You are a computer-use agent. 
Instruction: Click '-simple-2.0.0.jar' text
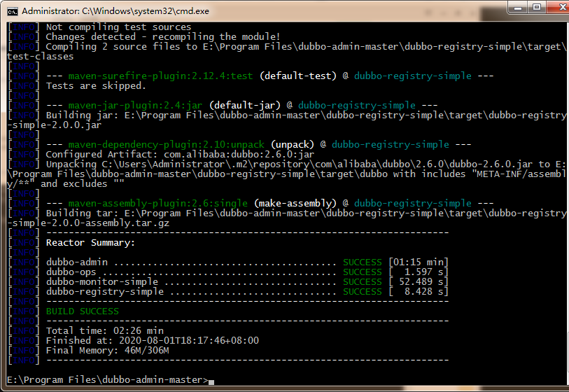click(54, 125)
